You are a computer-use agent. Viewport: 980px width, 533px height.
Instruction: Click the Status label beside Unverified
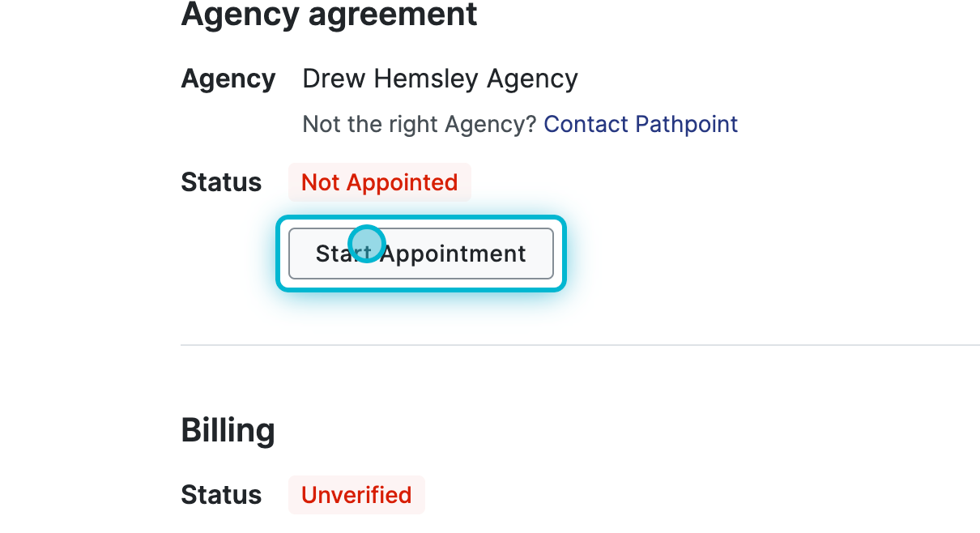point(221,494)
